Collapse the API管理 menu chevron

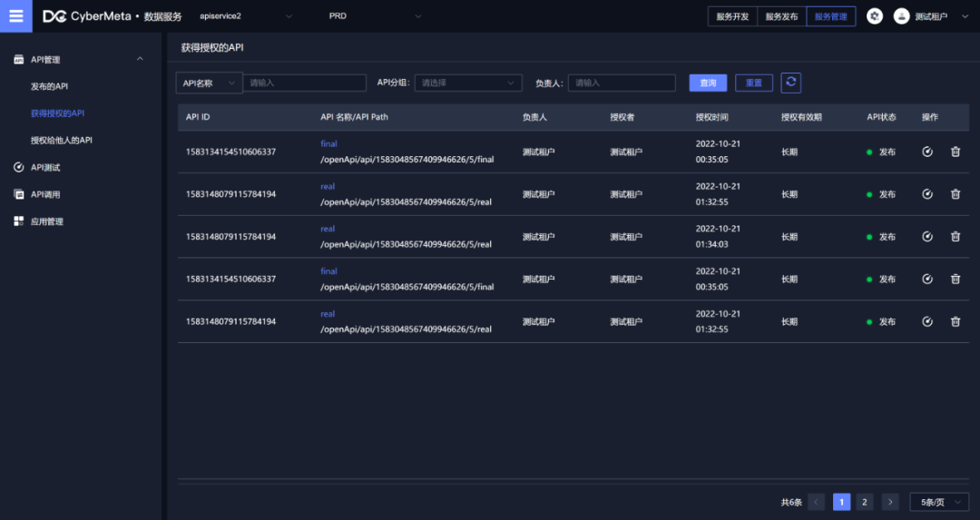coord(140,59)
